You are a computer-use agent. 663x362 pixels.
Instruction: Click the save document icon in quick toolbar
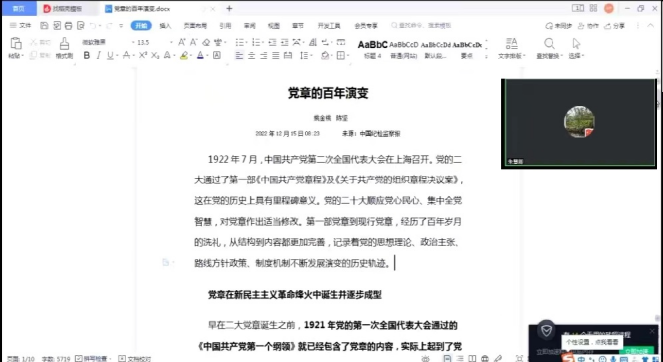tap(44, 26)
